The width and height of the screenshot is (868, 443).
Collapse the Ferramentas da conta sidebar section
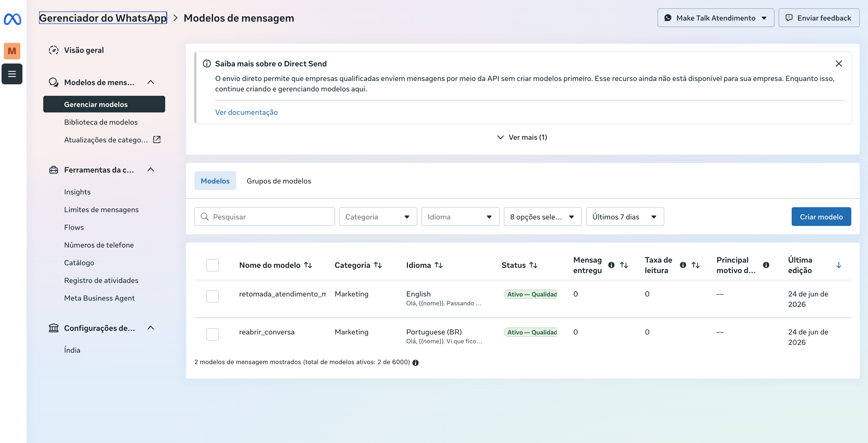151,170
